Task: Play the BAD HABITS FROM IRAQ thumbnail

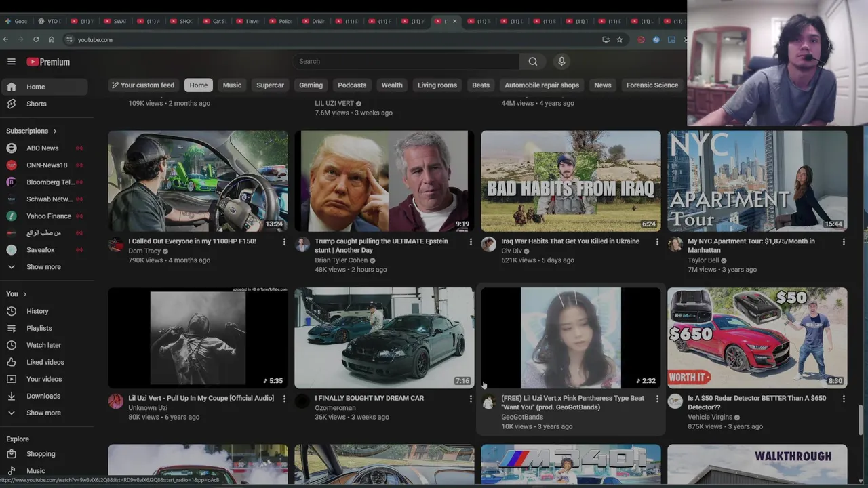Action: tap(570, 181)
